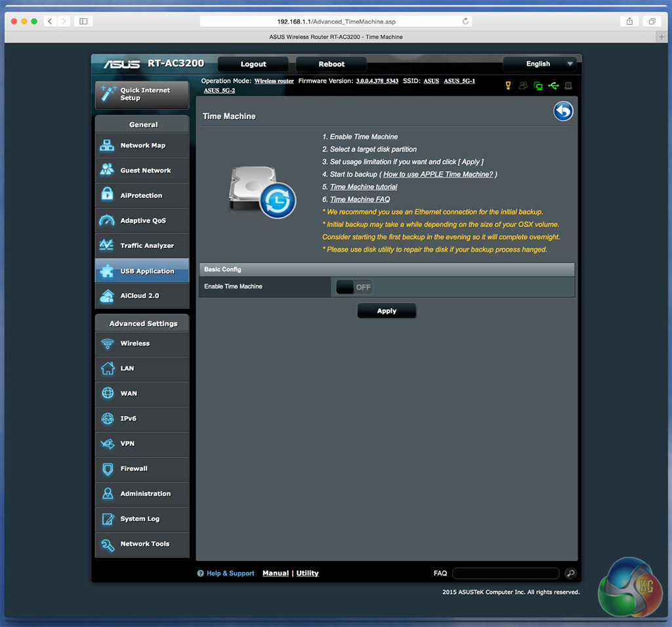Click the FAQ search input field
The image size is (672, 627).
[x=506, y=573]
